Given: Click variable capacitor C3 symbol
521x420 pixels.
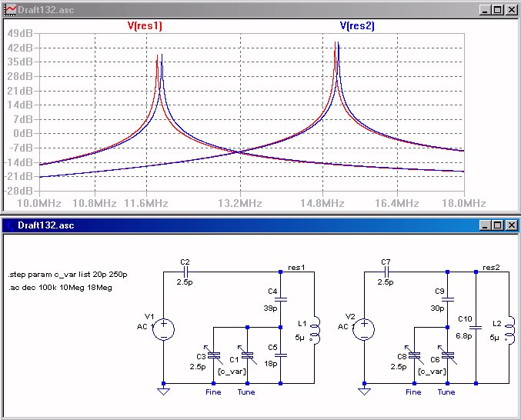Looking at the screenshot, I should tap(214, 355).
